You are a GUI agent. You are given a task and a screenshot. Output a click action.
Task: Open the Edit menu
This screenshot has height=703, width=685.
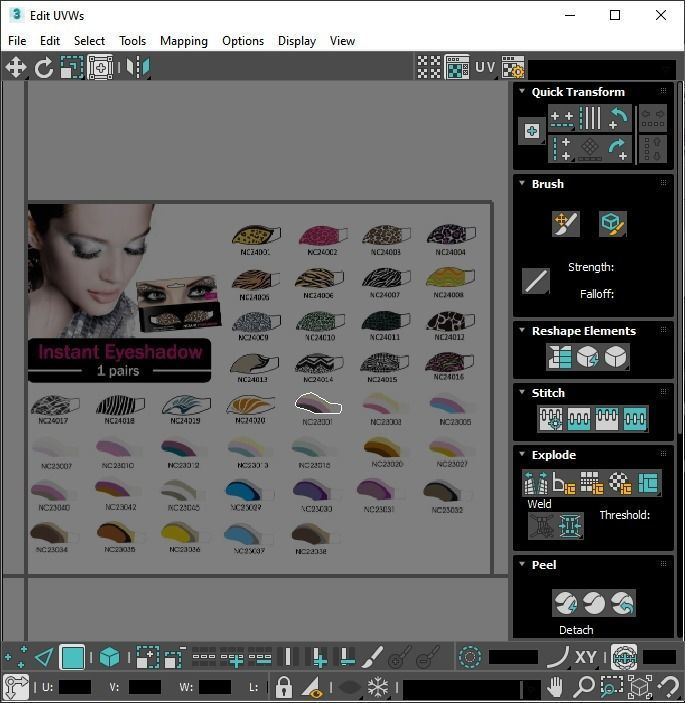coord(50,41)
